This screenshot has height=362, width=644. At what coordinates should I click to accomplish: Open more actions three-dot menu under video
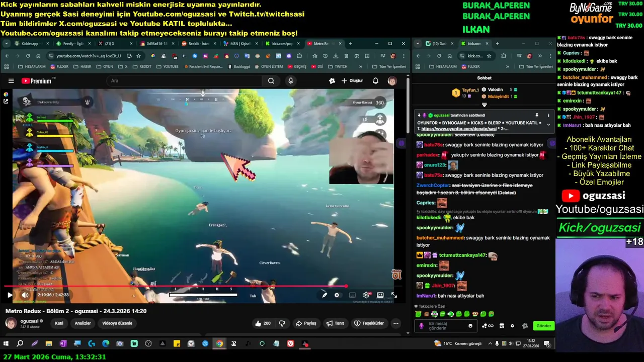point(396,323)
